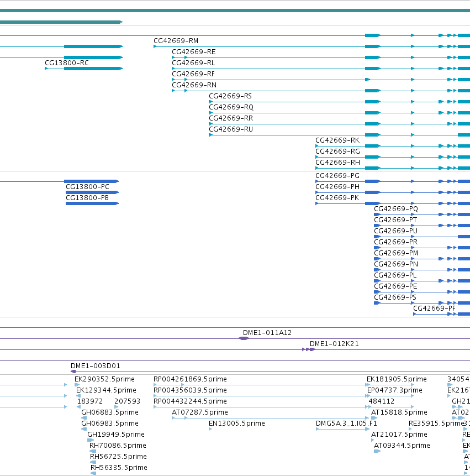Image resolution: width=470 pixels, height=476 pixels.
Task: Click EST label AT07287.5prime
Action: click(x=200, y=412)
